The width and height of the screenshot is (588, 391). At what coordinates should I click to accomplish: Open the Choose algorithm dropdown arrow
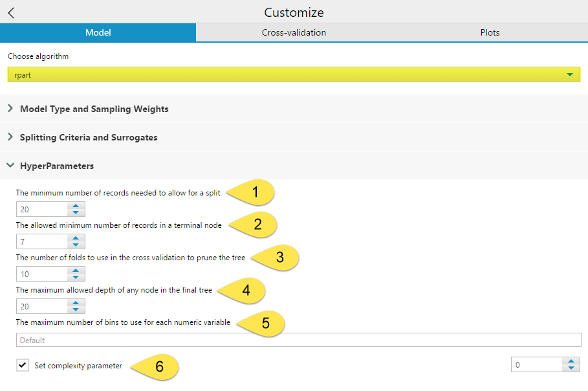(570, 74)
